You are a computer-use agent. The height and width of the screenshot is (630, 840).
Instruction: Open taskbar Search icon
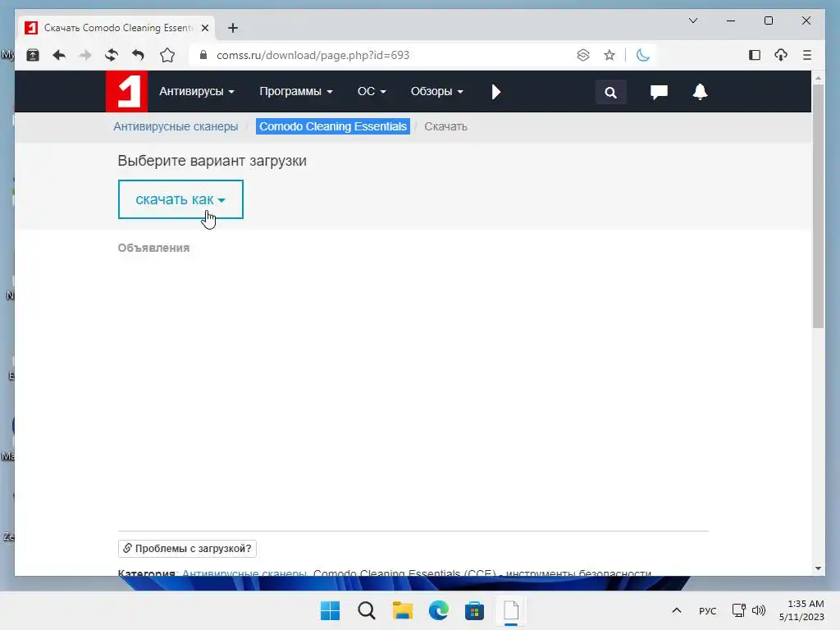367,610
